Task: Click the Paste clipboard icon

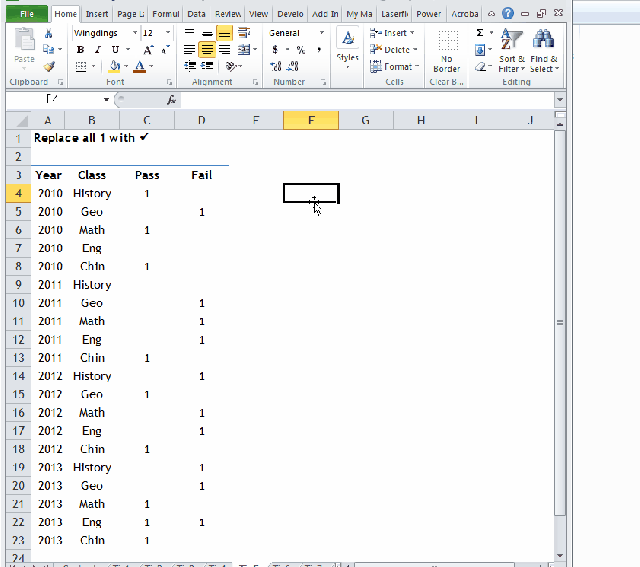Action: [x=24, y=40]
